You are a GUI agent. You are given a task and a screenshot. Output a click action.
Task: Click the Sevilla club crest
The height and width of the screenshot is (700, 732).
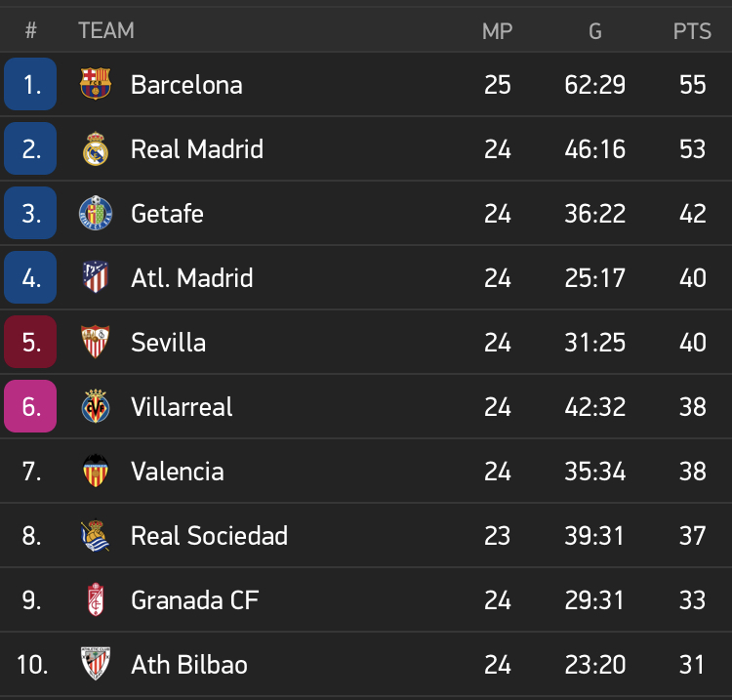(x=96, y=342)
